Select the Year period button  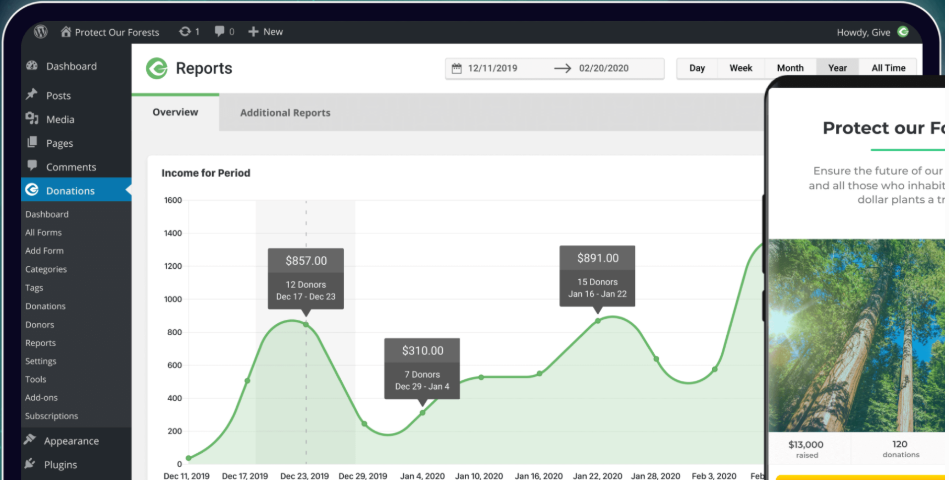coord(837,68)
